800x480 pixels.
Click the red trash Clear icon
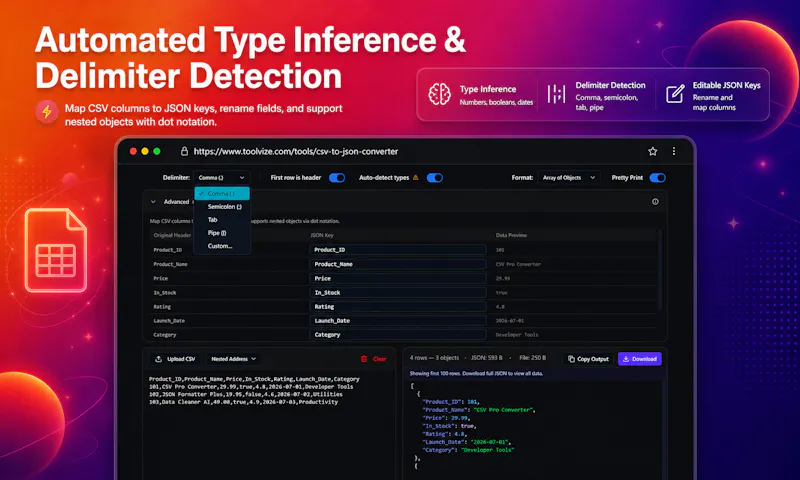[364, 359]
